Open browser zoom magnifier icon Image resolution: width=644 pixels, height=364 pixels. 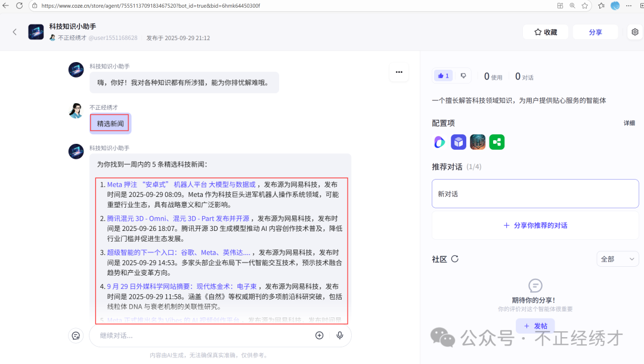pos(572,6)
